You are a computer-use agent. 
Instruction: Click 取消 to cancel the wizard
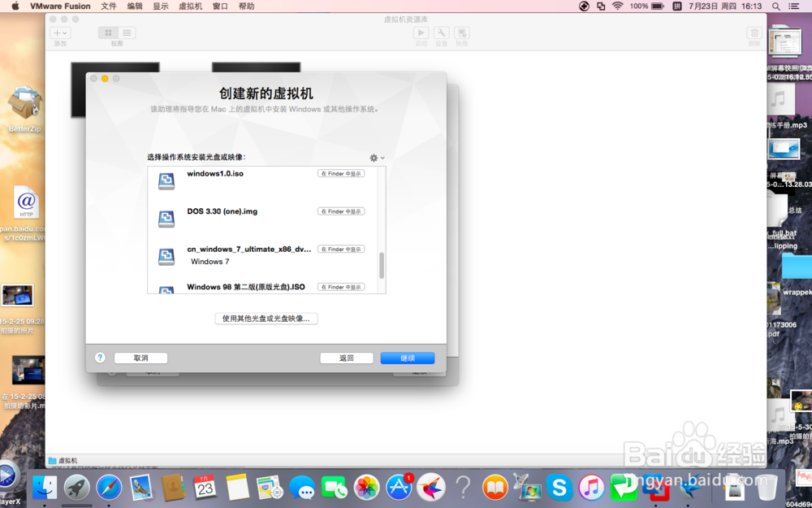tap(140, 358)
